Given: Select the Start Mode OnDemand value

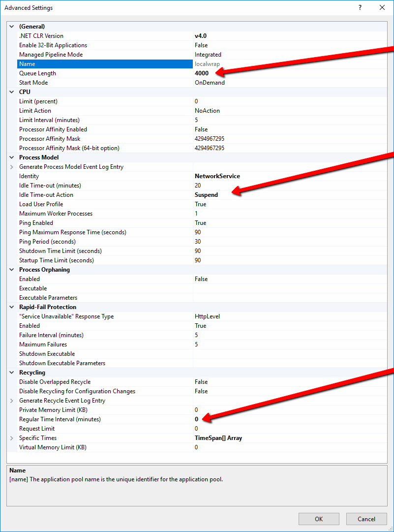Looking at the screenshot, I should coord(210,83).
